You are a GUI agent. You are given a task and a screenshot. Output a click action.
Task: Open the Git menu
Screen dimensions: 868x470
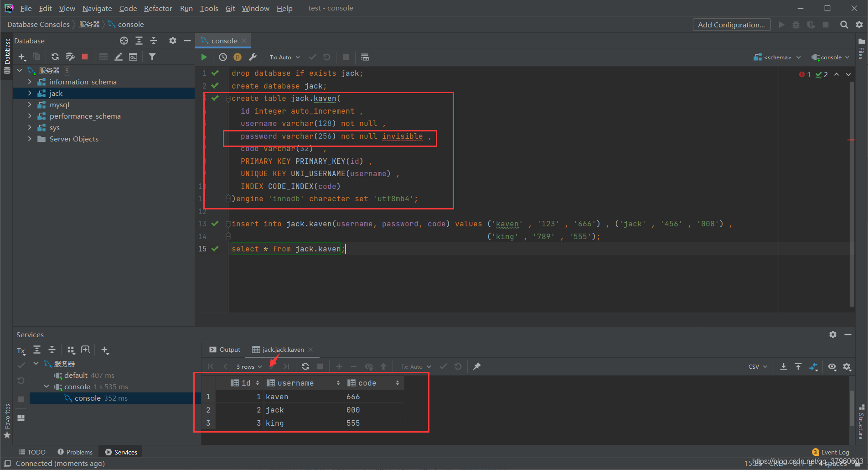click(230, 8)
